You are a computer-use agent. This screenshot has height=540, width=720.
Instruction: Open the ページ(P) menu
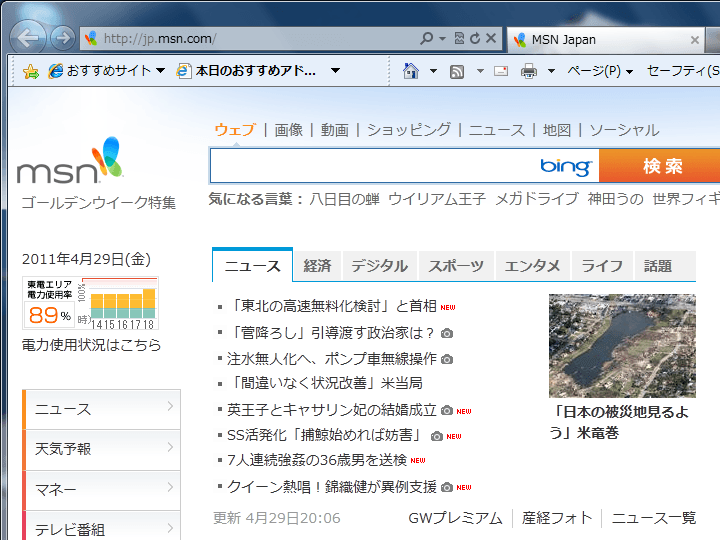tap(600, 71)
